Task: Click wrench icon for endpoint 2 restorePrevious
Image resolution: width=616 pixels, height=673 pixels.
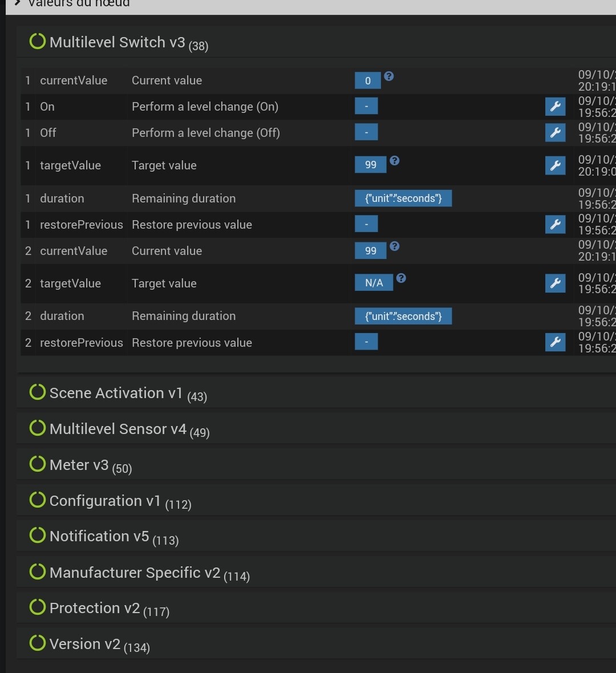Action: tap(555, 342)
